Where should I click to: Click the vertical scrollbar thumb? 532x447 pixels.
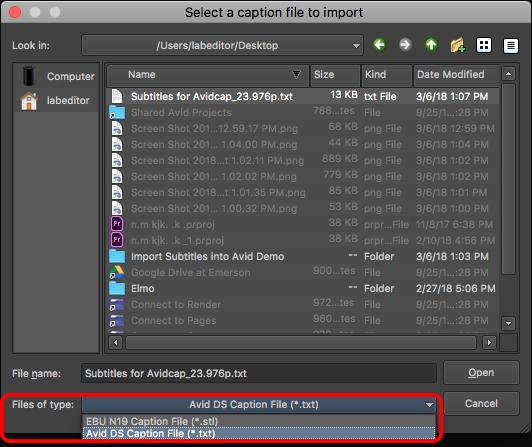508,179
